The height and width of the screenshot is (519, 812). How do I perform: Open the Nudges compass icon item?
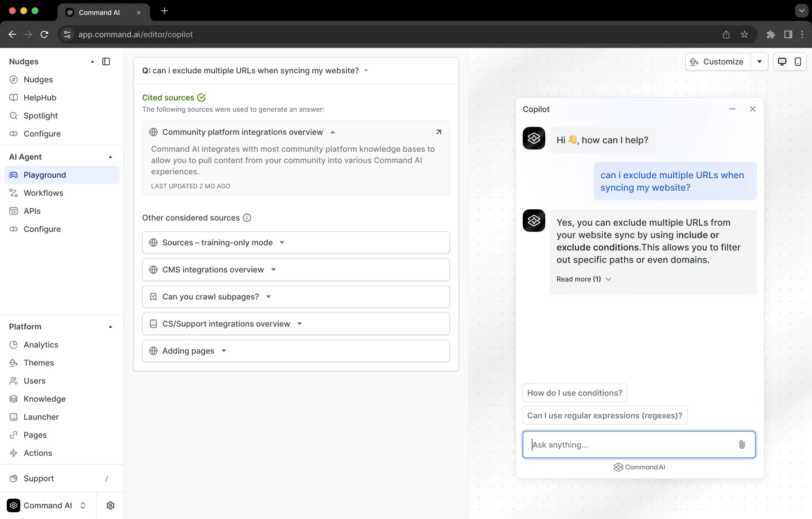[x=14, y=80]
